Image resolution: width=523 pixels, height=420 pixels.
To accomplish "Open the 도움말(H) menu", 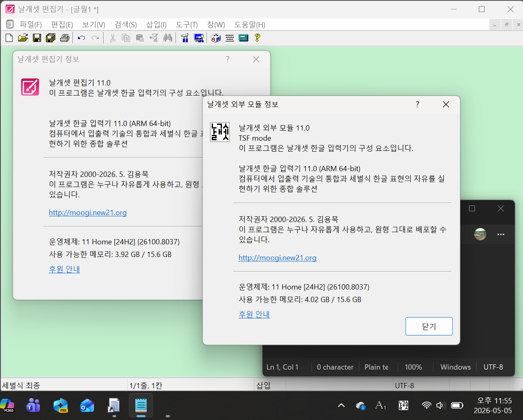I will 250,25.
